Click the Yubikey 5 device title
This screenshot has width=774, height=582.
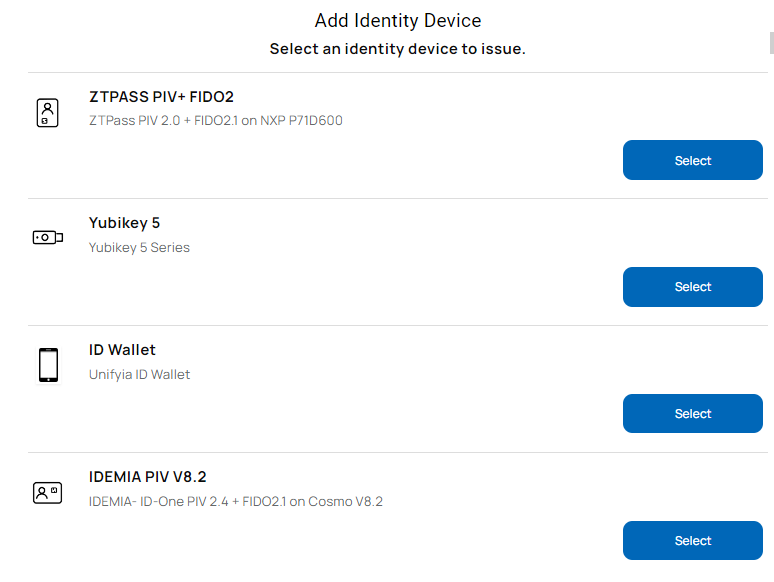coord(124,223)
